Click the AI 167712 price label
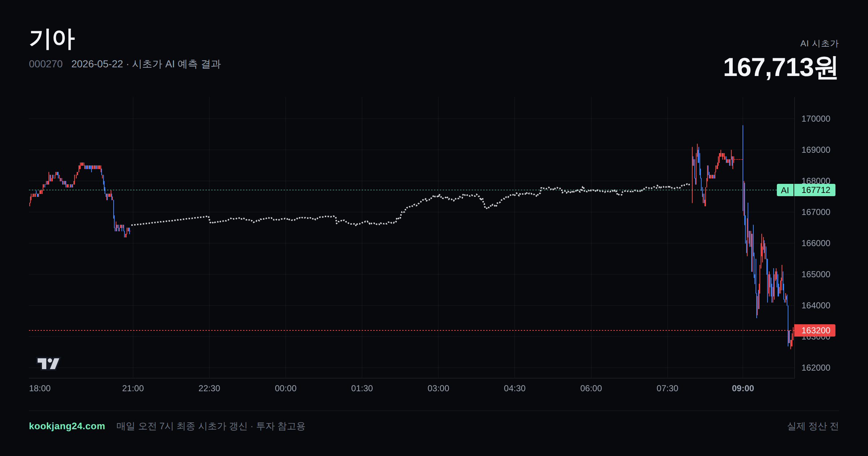868x456 pixels. [x=806, y=190]
